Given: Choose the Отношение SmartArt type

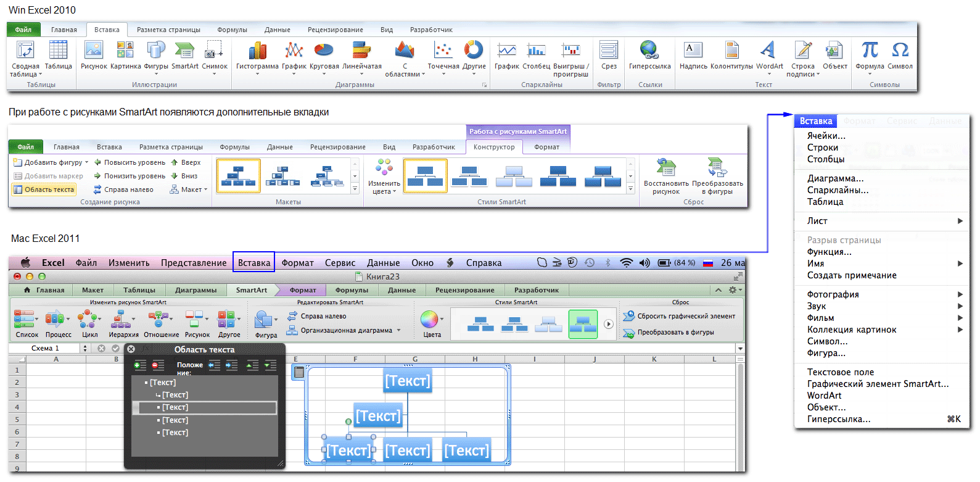Looking at the screenshot, I should pos(162,324).
